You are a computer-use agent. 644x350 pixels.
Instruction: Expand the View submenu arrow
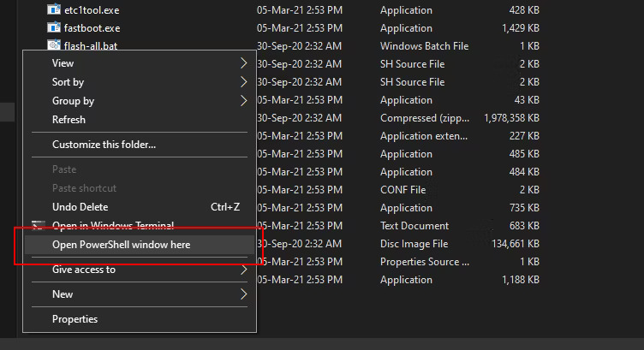pos(243,63)
